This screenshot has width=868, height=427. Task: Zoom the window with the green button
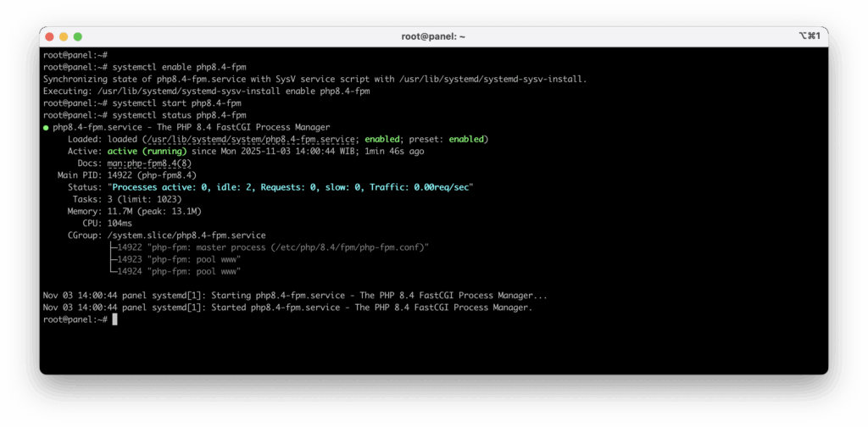78,36
